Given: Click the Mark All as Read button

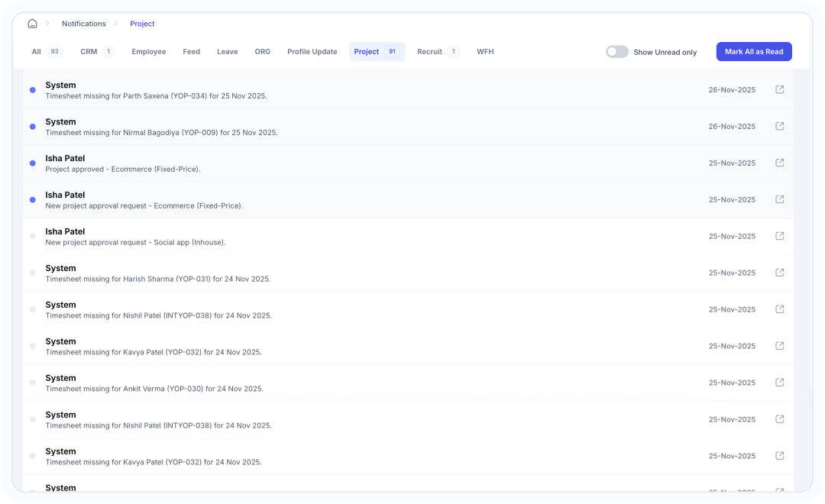Looking at the screenshot, I should (x=754, y=51).
